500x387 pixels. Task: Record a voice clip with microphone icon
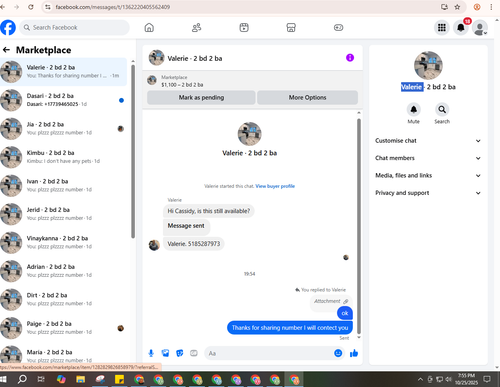(x=151, y=353)
